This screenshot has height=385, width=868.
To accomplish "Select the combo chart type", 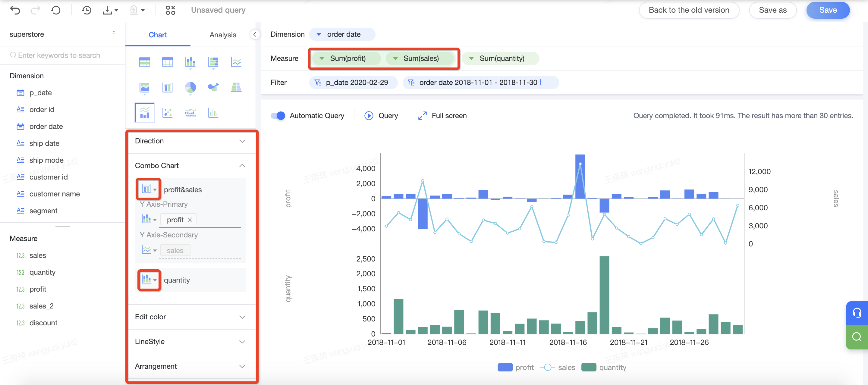I will 145,112.
